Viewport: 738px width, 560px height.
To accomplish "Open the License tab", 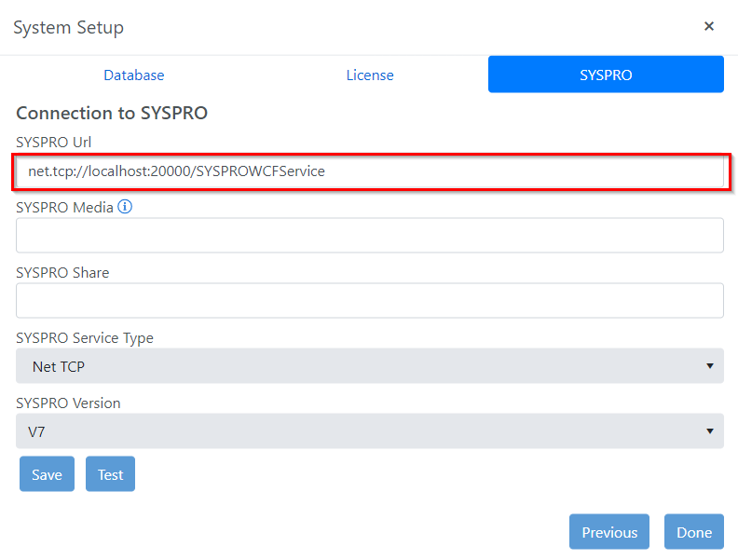I will point(370,75).
